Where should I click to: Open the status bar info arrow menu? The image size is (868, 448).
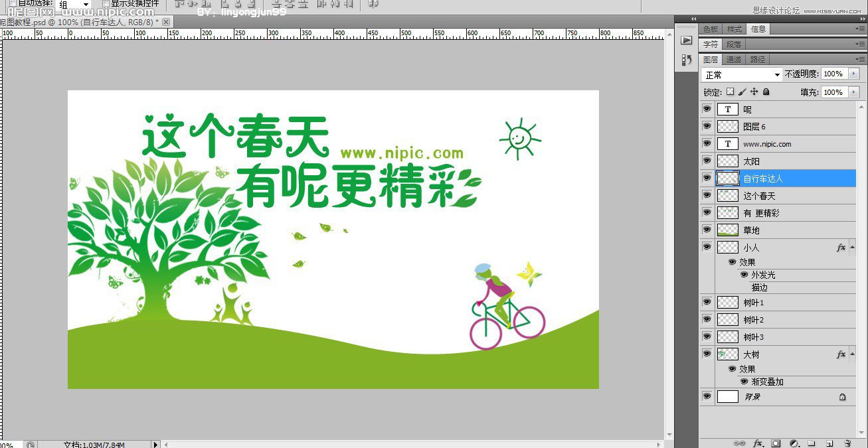156,444
